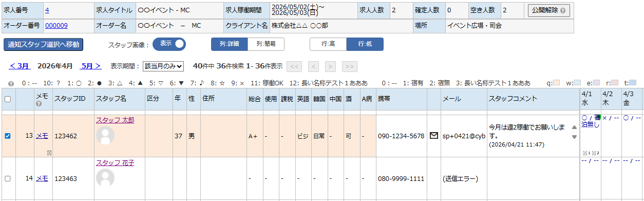Select 行:低 row height

pos(365,44)
